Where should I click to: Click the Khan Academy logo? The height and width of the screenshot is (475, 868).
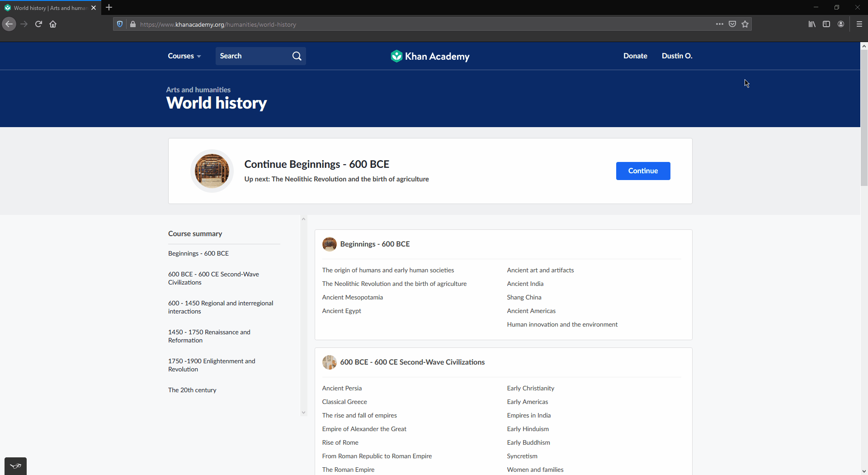click(430, 56)
